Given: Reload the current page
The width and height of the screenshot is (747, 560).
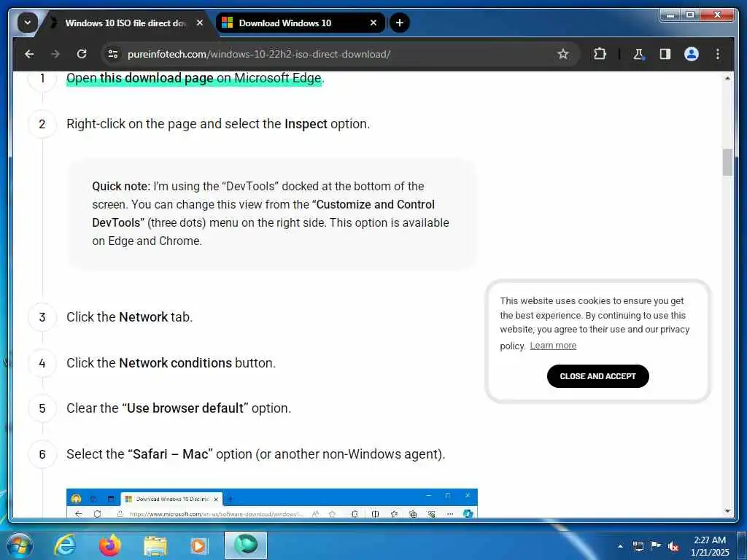Looking at the screenshot, I should pos(82,54).
